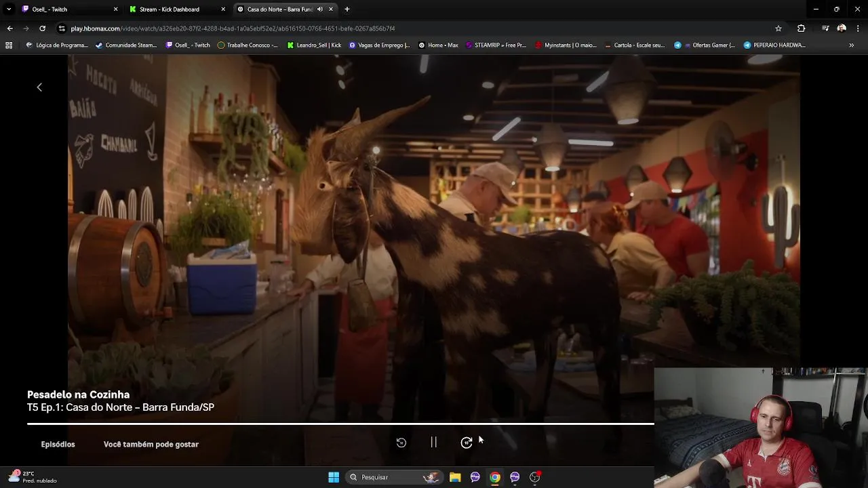
Task: Open the Chrome three-dot menu
Action: coord(859,28)
